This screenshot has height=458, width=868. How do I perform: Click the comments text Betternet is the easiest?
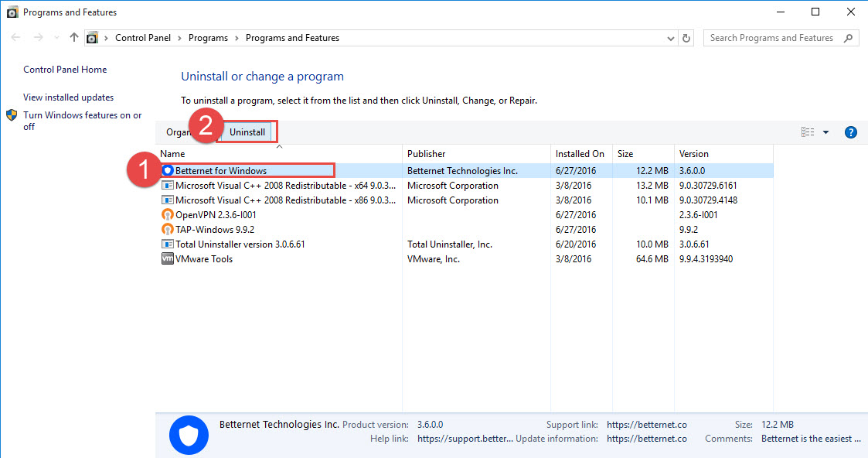coord(811,439)
